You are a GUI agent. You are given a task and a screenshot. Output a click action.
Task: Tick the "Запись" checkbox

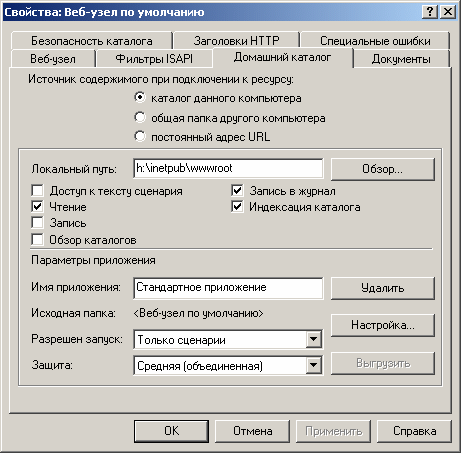pyautogui.click(x=37, y=223)
